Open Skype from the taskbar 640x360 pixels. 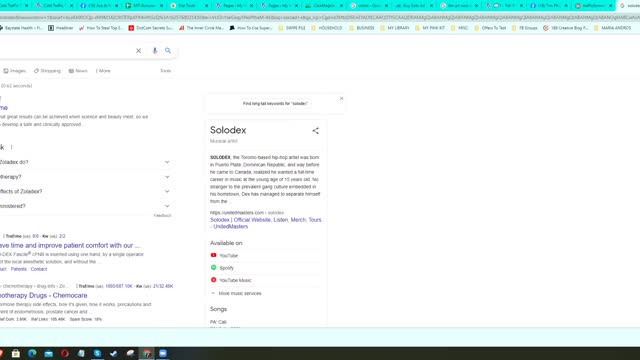(97, 353)
